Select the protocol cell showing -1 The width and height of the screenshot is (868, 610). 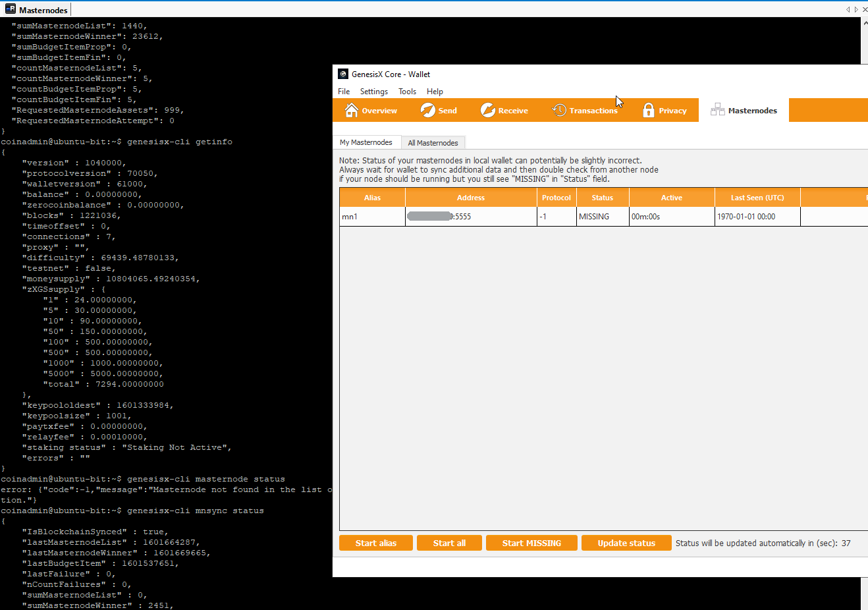click(x=556, y=217)
